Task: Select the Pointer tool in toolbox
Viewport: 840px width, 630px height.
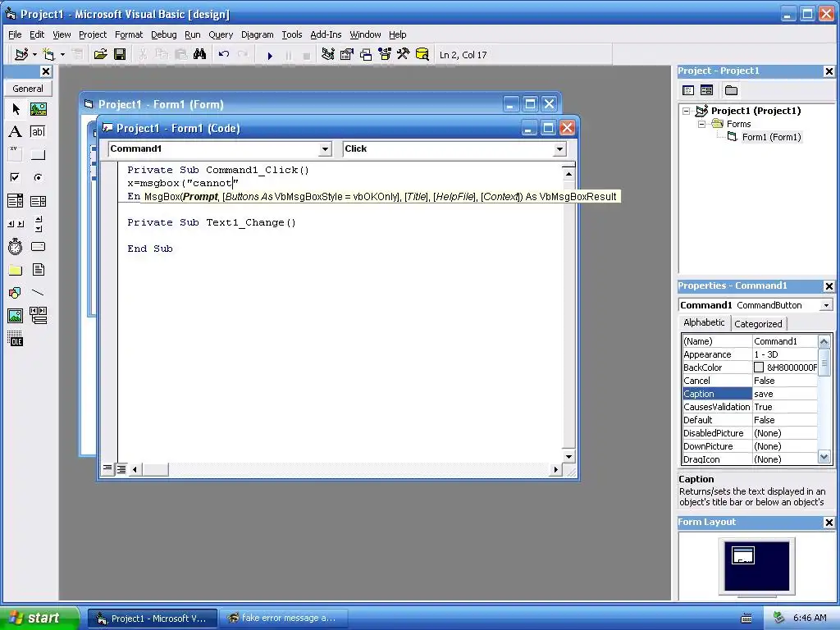Action: [16, 109]
